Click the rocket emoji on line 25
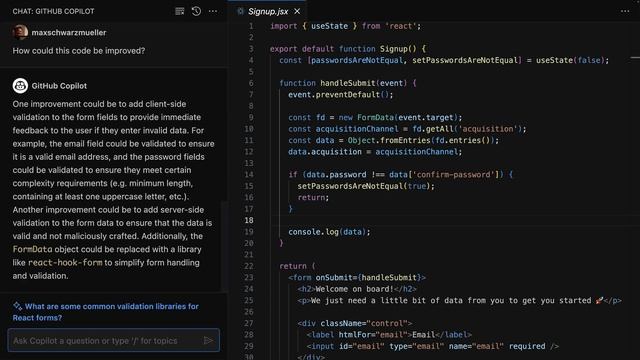 599,300
